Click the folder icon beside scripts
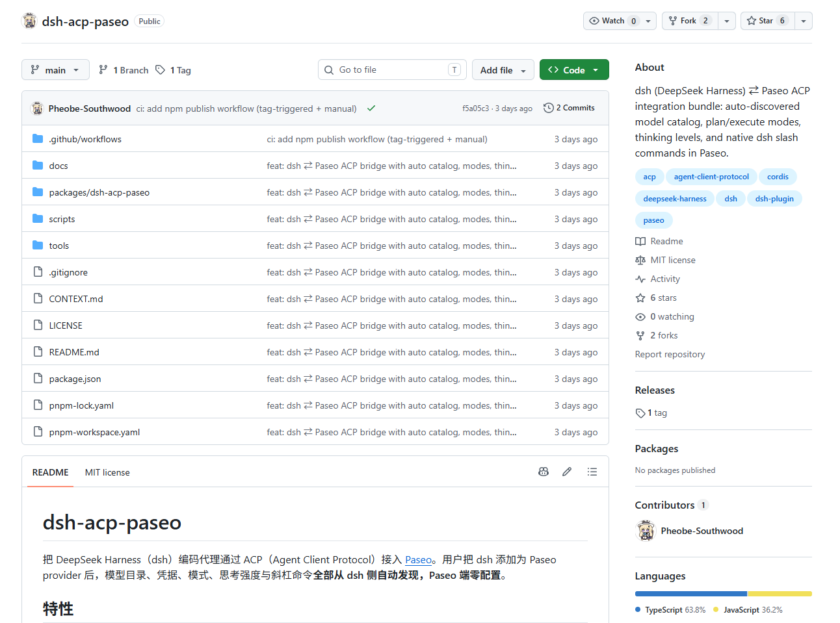Image resolution: width=840 pixels, height=623 pixels. point(38,218)
